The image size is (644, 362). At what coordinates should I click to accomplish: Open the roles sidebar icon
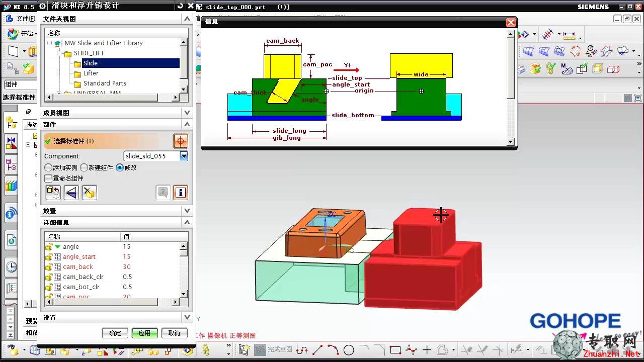(11, 288)
